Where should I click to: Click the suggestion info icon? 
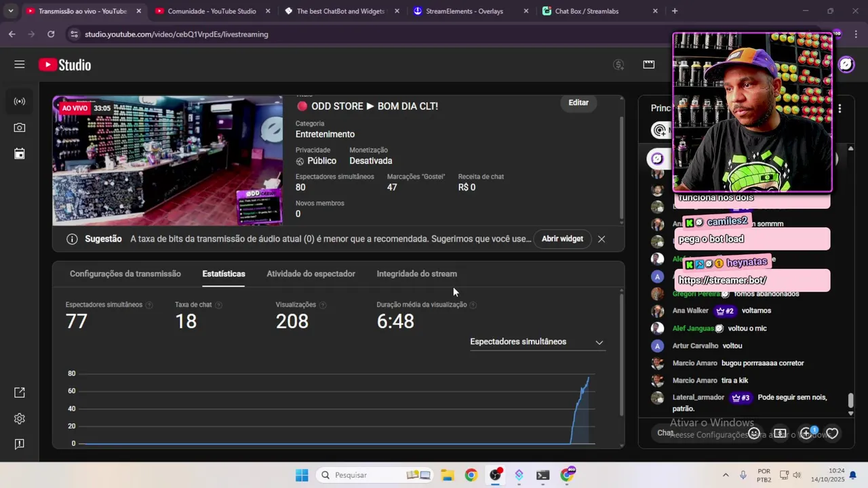72,239
